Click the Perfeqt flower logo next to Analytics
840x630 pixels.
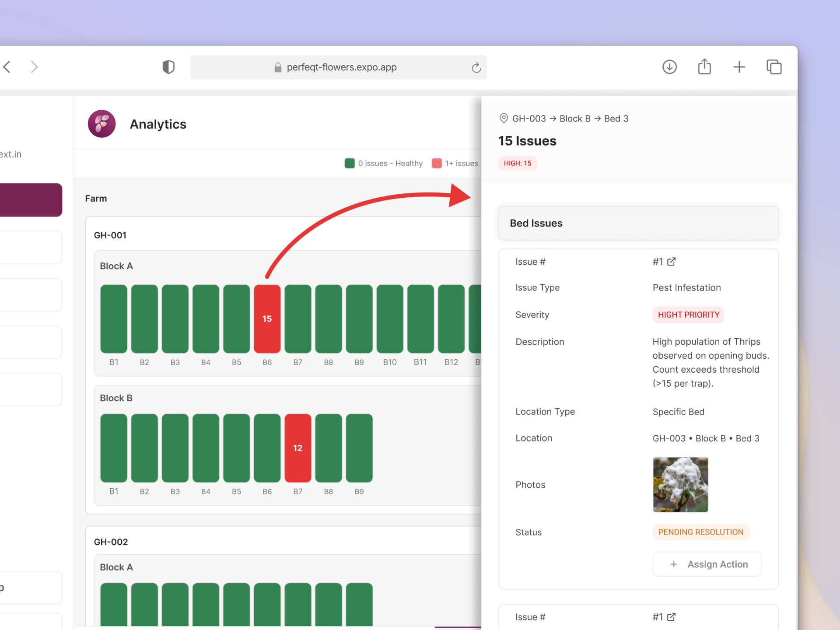(x=101, y=124)
